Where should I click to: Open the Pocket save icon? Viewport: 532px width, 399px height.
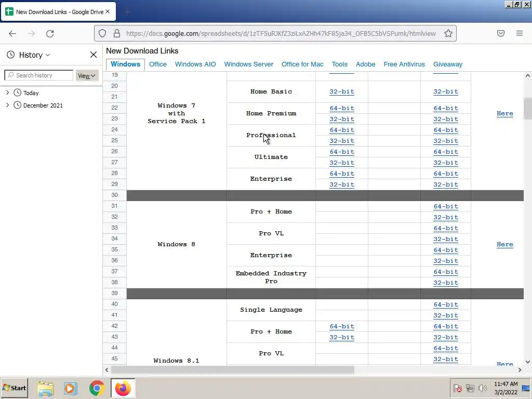(x=501, y=33)
